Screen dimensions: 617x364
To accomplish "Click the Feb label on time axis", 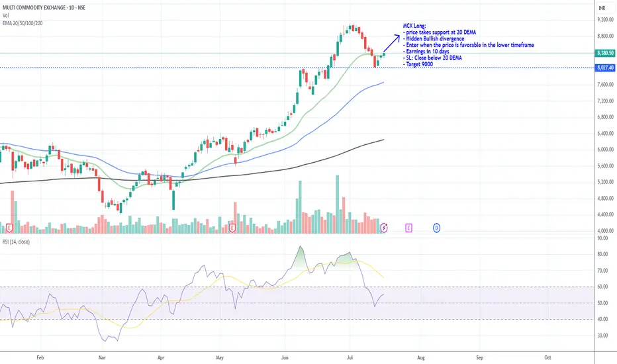I will click(40, 357).
